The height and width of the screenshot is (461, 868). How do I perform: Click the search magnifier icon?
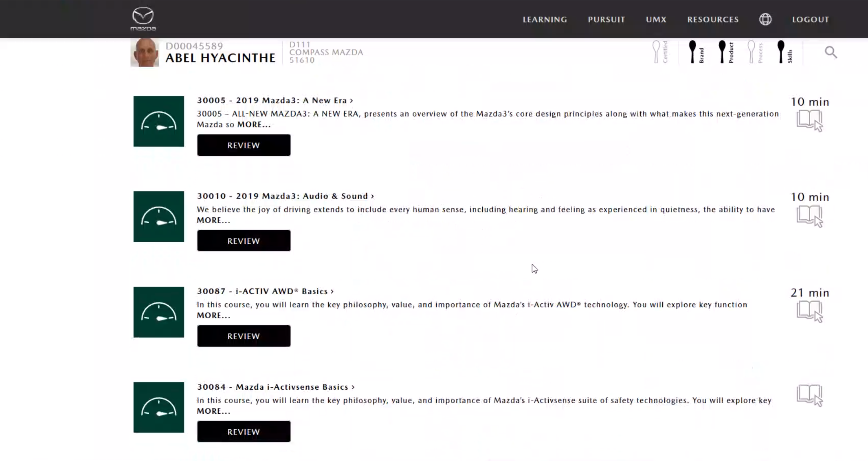831,52
